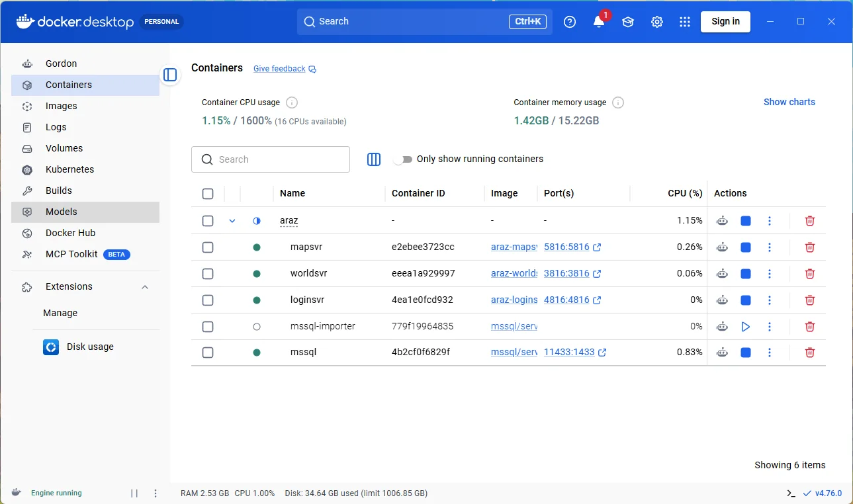The height and width of the screenshot is (504, 853).
Task: Select the loginsvr row checkbox
Action: coord(208,300)
